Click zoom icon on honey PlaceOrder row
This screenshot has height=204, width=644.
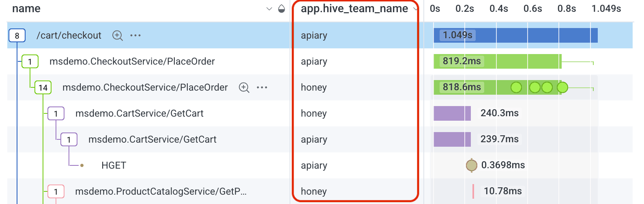(x=244, y=87)
